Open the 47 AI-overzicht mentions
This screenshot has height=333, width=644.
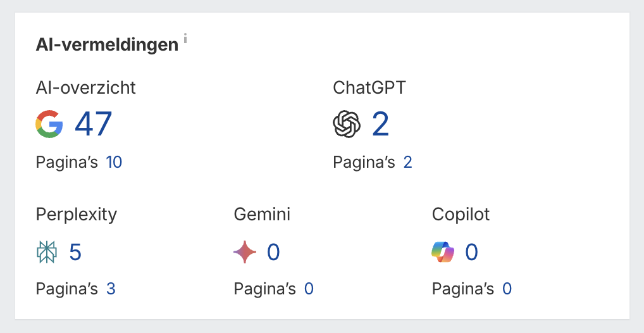(94, 124)
